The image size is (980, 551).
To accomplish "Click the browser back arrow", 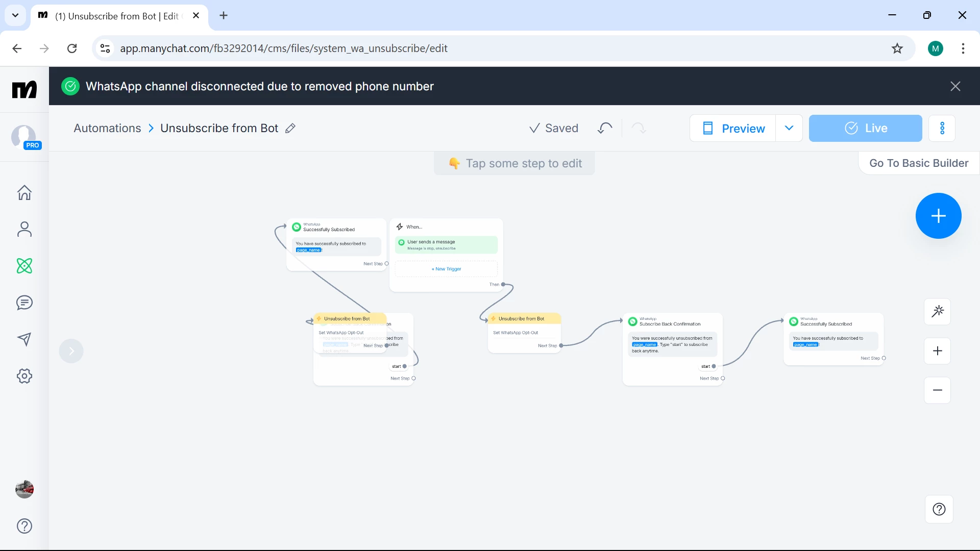I will click(17, 48).
